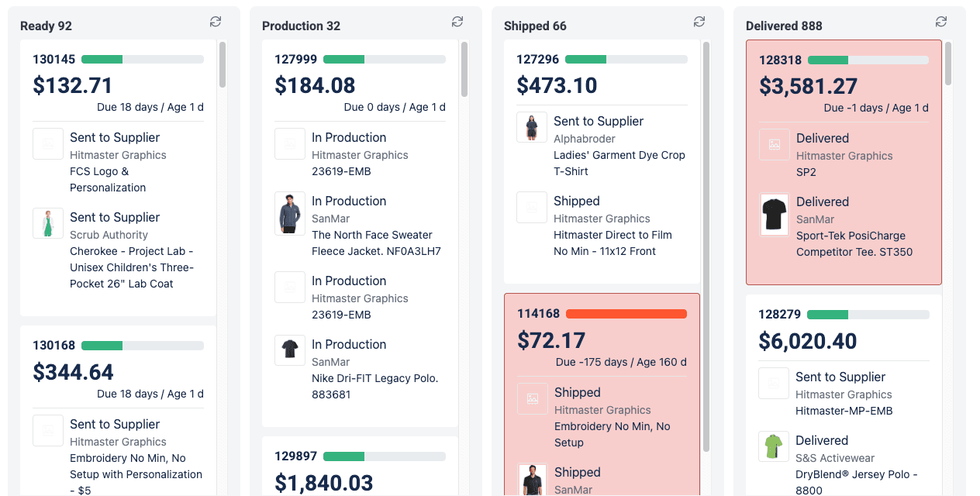The image size is (980, 496).
Task: Click the Shipped column refresh icon
Action: pyautogui.click(x=699, y=22)
